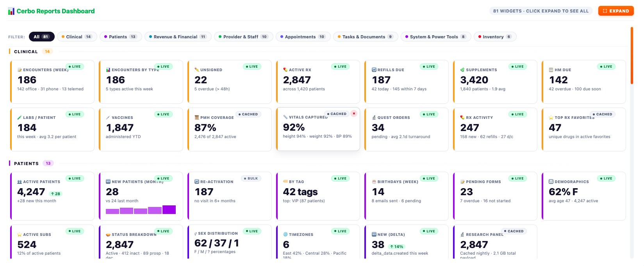This screenshot has height=266, width=644.
Task: Click the '3,420' Supplements value
Action: point(474,80)
